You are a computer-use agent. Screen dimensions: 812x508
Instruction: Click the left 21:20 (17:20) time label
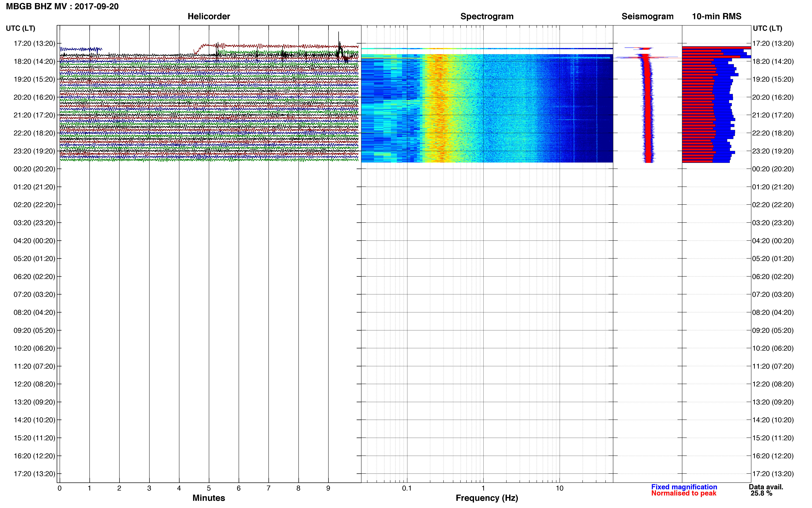click(35, 115)
